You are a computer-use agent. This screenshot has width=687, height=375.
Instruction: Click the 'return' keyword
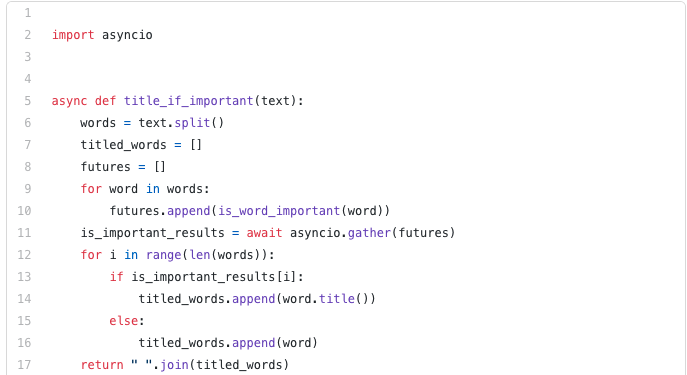[x=102, y=364]
